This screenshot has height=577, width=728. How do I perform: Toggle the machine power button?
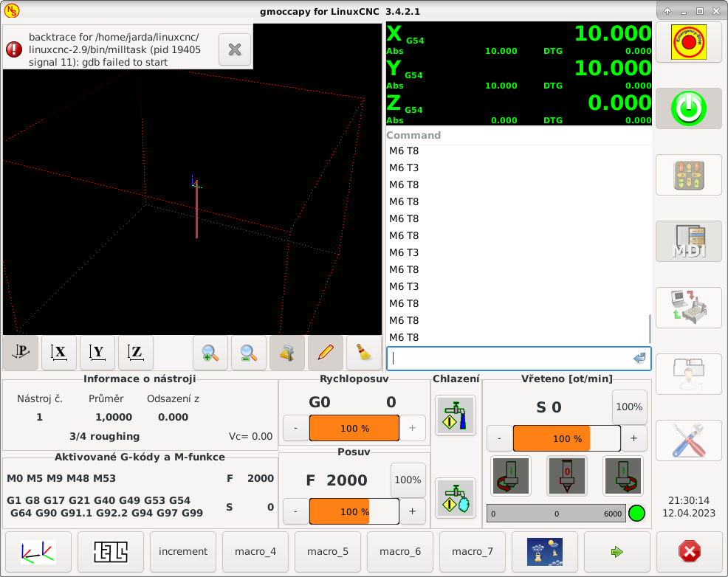click(x=688, y=109)
